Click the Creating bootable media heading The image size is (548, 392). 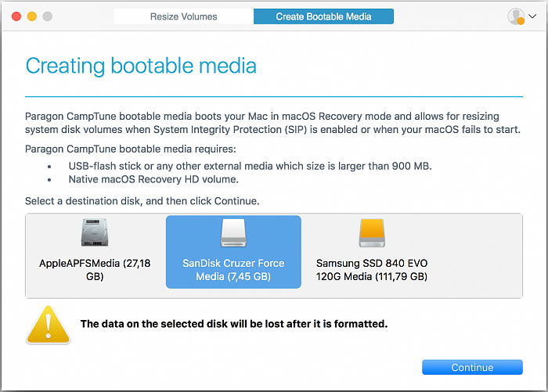[141, 65]
